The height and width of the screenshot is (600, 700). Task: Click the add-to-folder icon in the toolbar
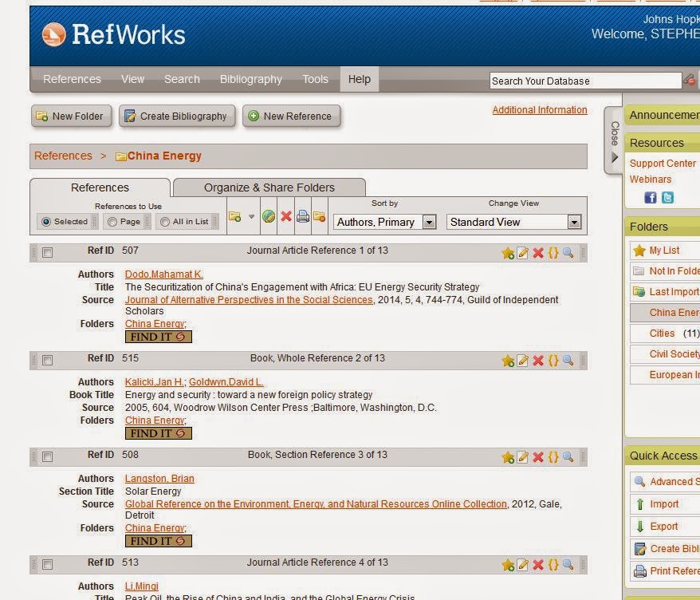[x=235, y=217]
